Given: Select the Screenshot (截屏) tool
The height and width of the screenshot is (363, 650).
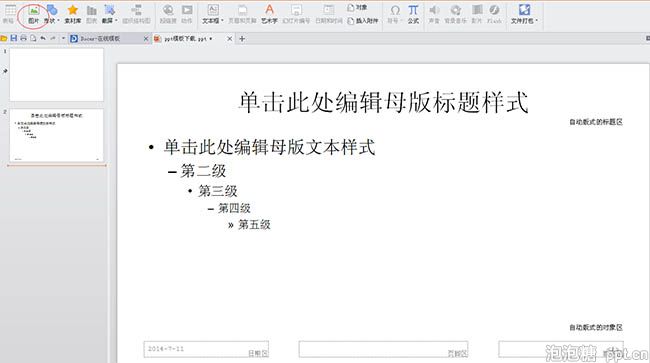Looking at the screenshot, I should (109, 13).
